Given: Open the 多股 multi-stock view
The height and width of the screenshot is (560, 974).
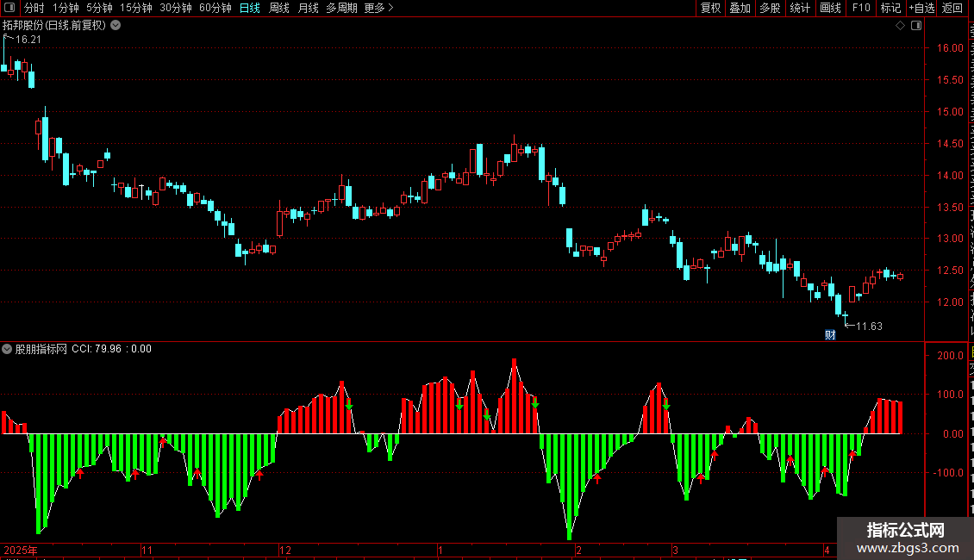Looking at the screenshot, I should point(770,8).
